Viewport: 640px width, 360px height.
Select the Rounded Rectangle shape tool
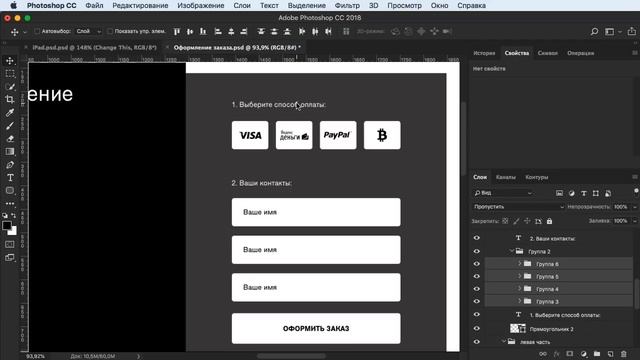click(10, 191)
